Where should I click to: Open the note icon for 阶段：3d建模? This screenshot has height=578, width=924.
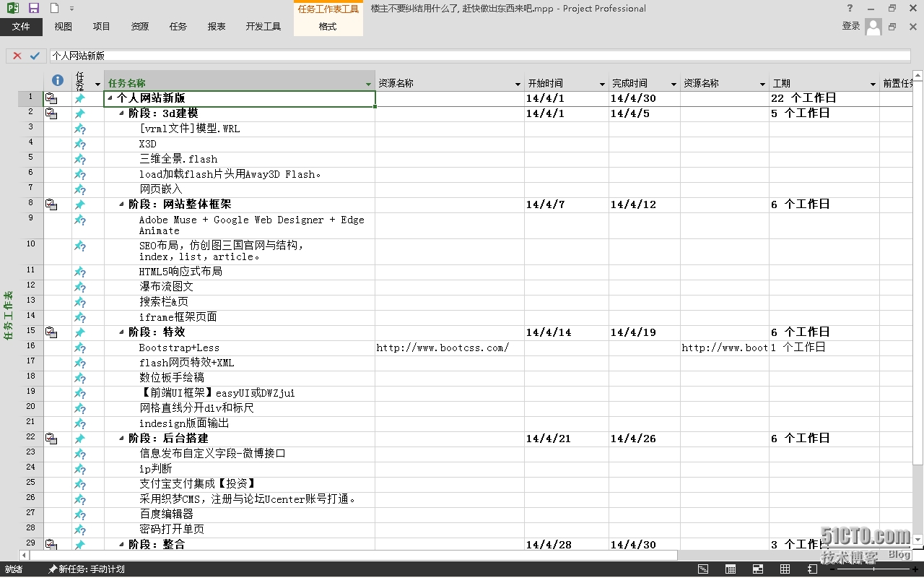click(x=51, y=113)
